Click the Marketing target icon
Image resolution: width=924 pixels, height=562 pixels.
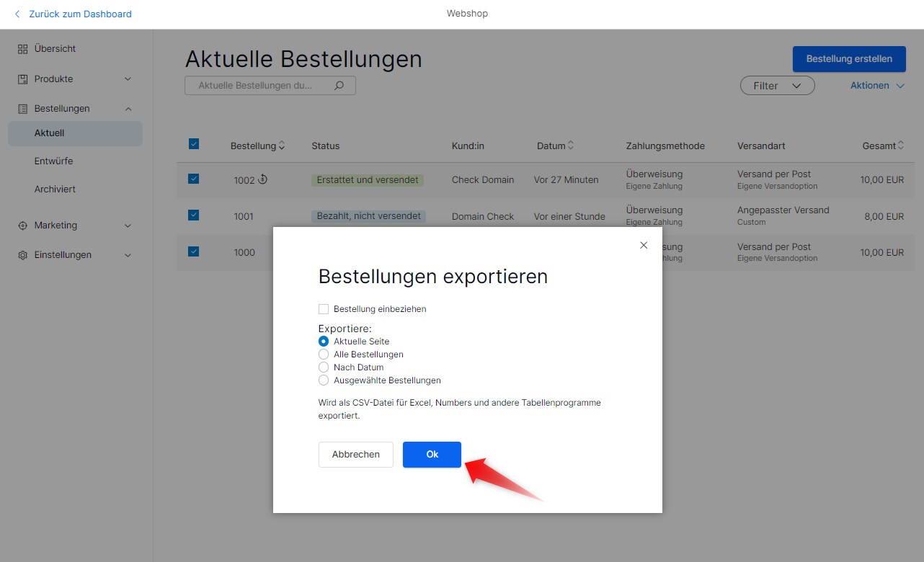[22, 226]
